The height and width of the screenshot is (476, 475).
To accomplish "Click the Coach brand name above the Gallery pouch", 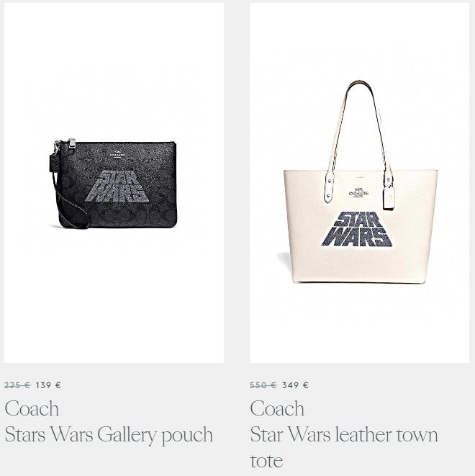I will pyautogui.click(x=32, y=408).
